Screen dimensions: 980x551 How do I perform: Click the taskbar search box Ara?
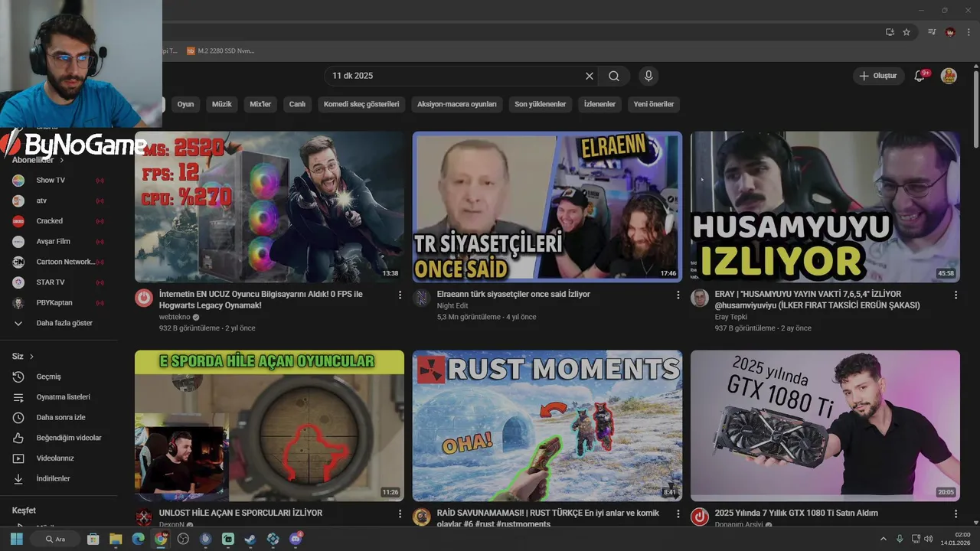point(55,539)
